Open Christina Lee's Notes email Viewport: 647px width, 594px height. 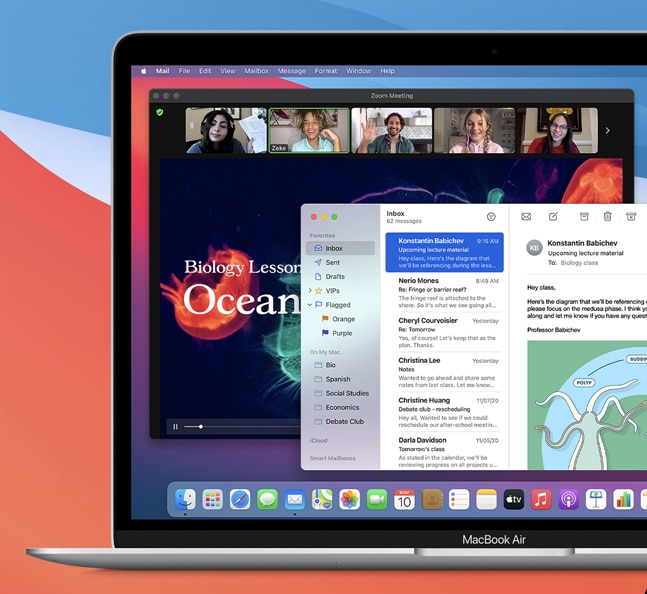[444, 372]
